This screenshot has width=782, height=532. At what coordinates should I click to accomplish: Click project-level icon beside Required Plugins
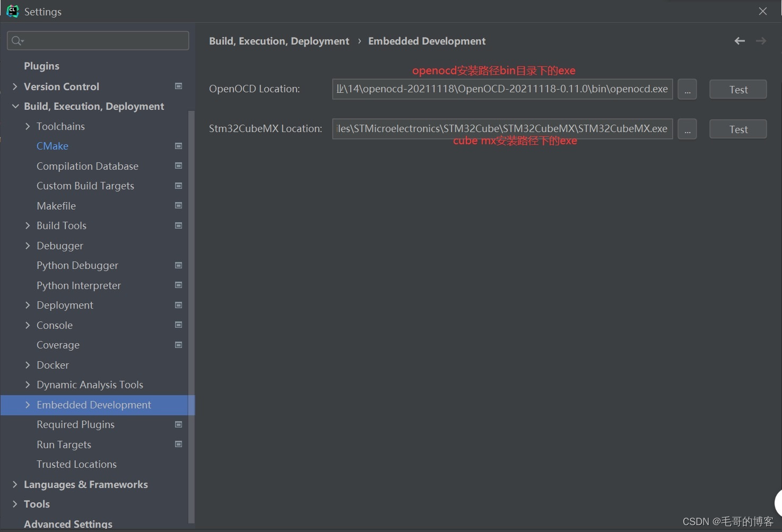click(179, 424)
